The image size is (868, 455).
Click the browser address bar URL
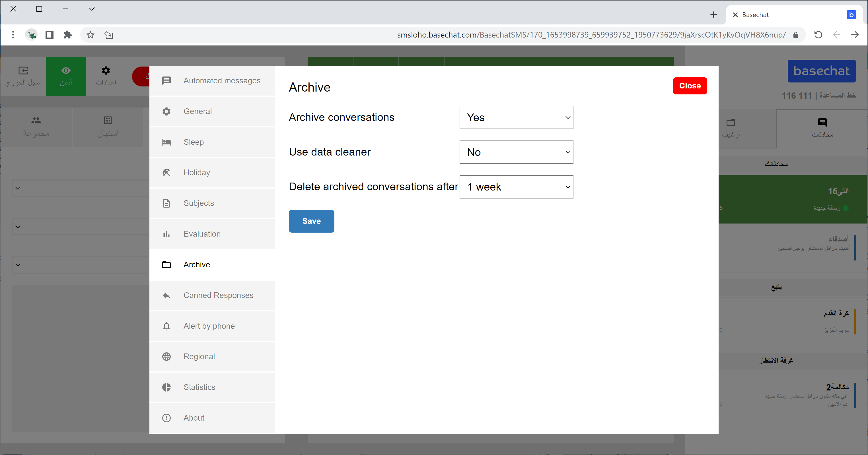click(x=591, y=35)
